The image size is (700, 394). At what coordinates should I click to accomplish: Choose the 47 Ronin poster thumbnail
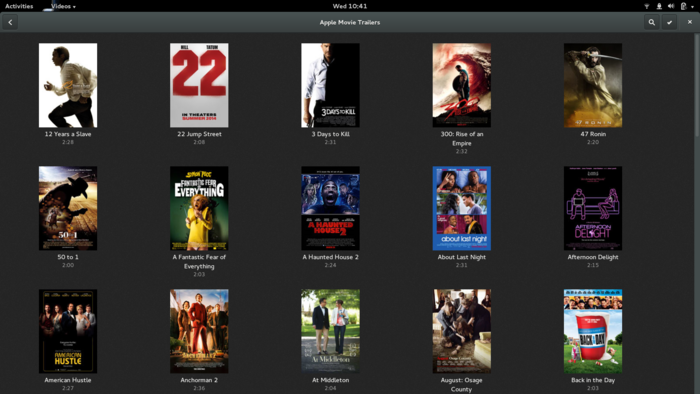tap(593, 85)
